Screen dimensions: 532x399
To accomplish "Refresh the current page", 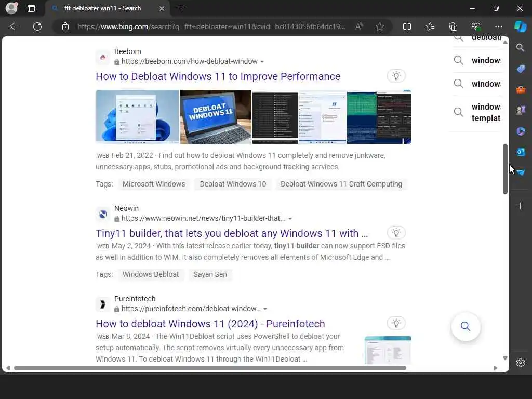I will [x=37, y=26].
